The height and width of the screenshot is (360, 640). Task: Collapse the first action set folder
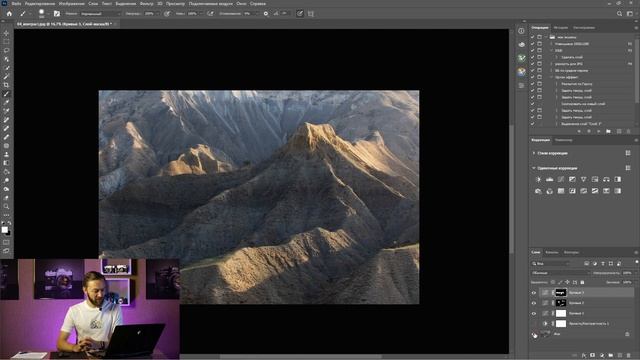pyautogui.click(x=546, y=37)
